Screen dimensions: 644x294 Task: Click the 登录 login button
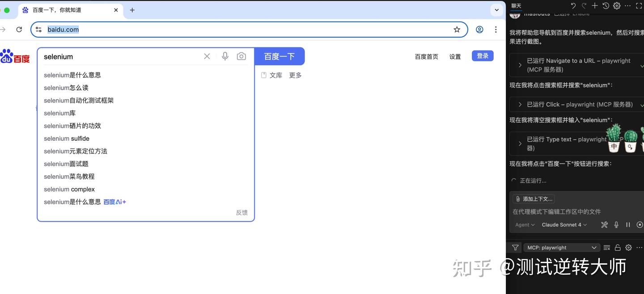[x=483, y=56]
